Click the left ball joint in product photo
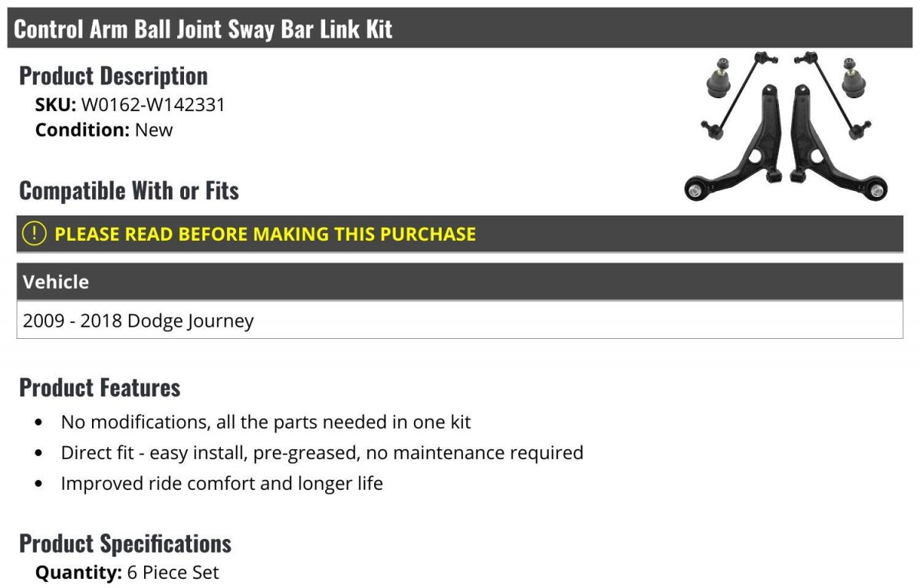Screen dimensions: 920x588 click(718, 77)
